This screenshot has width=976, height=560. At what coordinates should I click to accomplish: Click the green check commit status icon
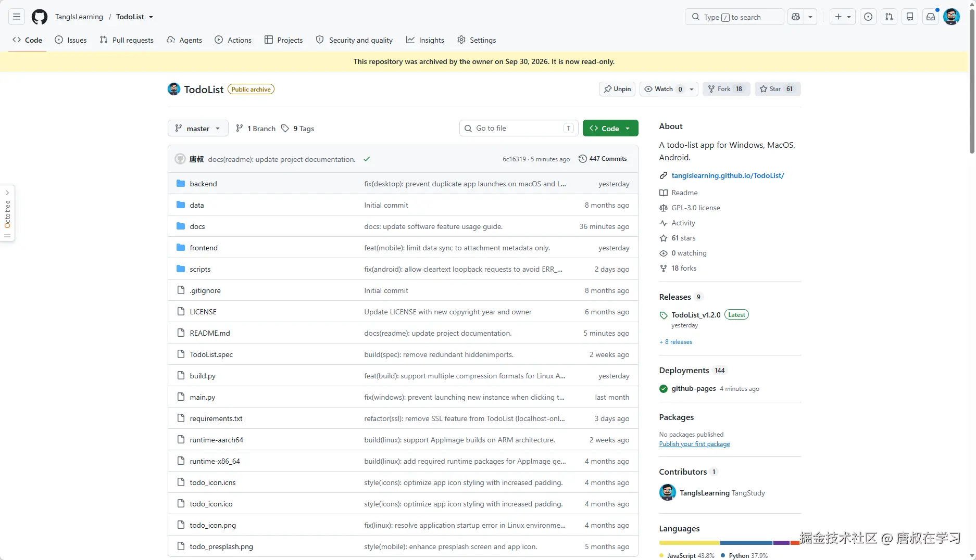tap(367, 159)
